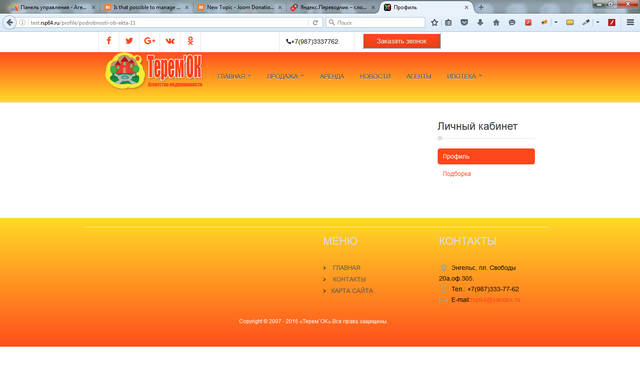Expand the ГЛАВНАЯ navigation dropdown
Viewport: 640px width, 382px height.
tap(234, 76)
